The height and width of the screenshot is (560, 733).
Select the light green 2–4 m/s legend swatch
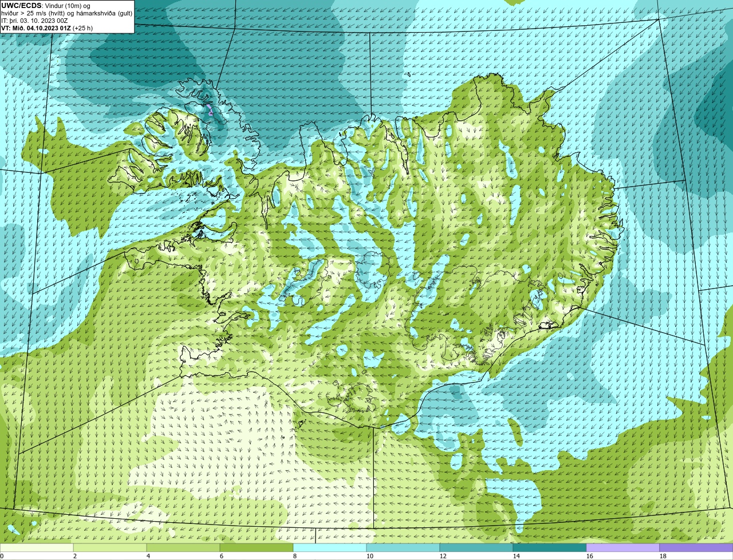[x=110, y=548]
